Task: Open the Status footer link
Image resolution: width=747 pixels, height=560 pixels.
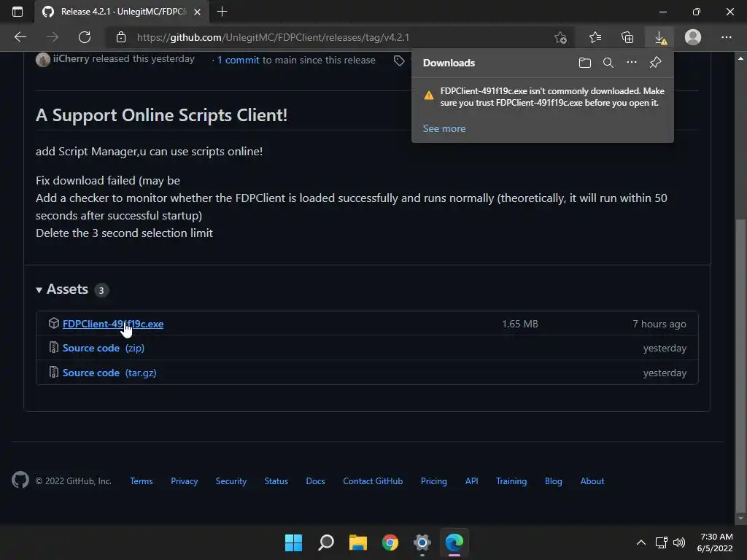Action: tap(276, 481)
